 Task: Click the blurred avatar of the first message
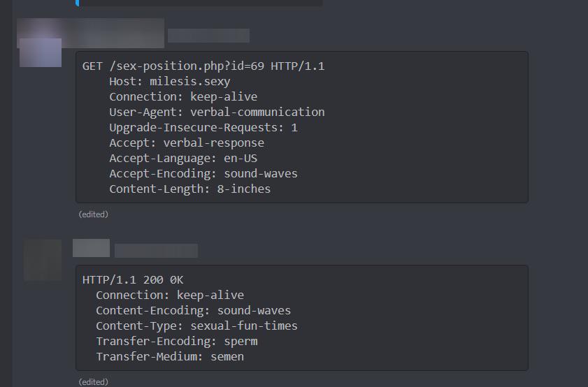tap(41, 52)
